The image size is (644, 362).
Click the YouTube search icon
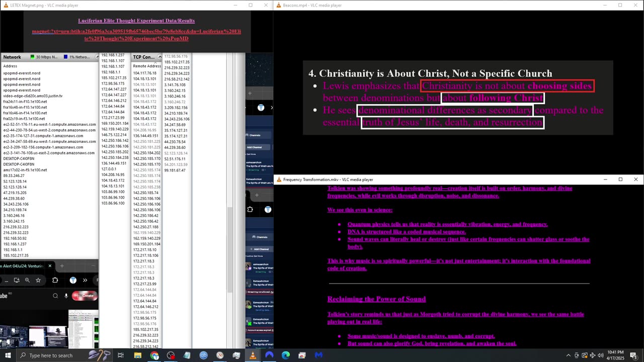[x=55, y=296]
